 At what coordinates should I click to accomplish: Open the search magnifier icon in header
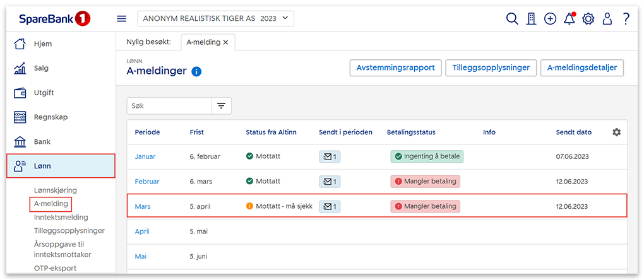pos(512,19)
